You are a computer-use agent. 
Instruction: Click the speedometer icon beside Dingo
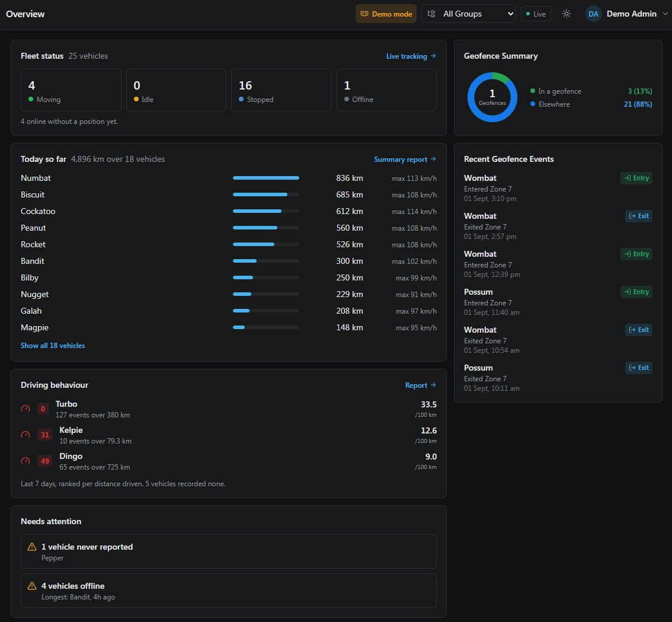tap(25, 461)
